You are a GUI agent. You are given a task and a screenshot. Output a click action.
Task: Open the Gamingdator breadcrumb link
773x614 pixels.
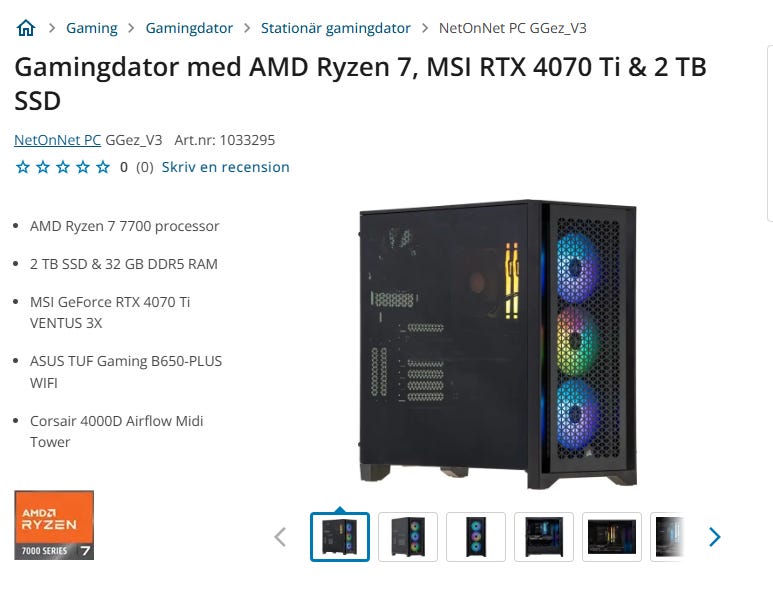click(x=189, y=28)
